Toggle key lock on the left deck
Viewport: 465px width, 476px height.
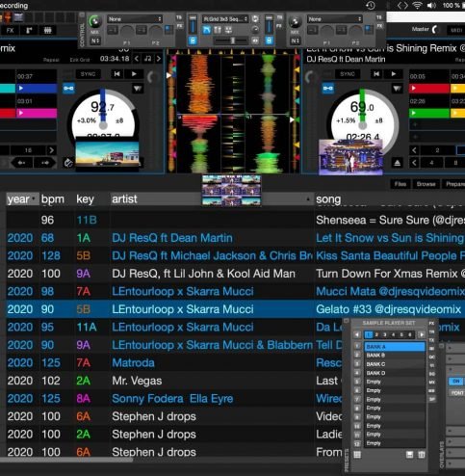click(68, 88)
